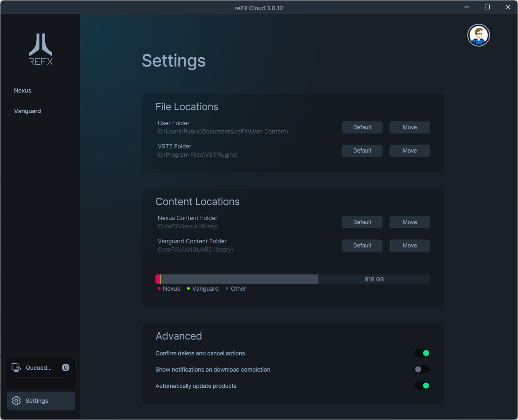Open the Nexus section in the sidebar
Image resolution: width=518 pixels, height=420 pixels.
click(23, 91)
